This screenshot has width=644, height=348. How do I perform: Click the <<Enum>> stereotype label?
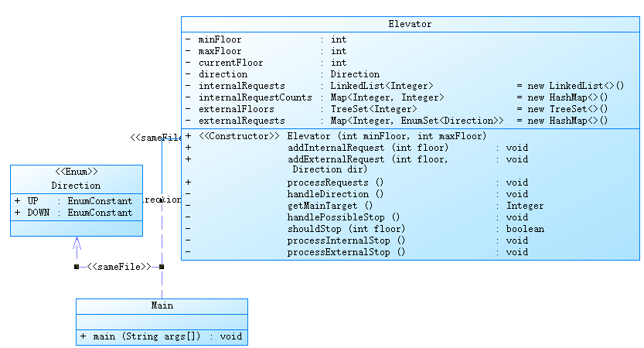(x=77, y=172)
